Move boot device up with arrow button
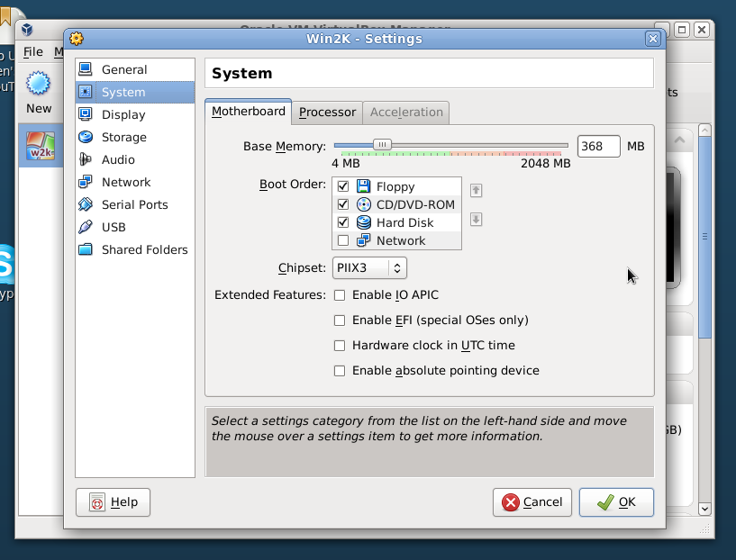 click(x=476, y=191)
